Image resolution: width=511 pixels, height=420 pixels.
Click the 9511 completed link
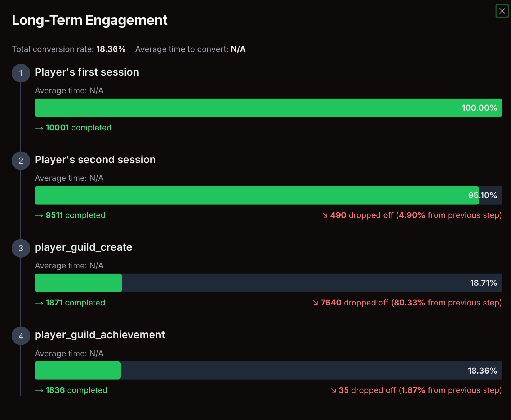75,215
